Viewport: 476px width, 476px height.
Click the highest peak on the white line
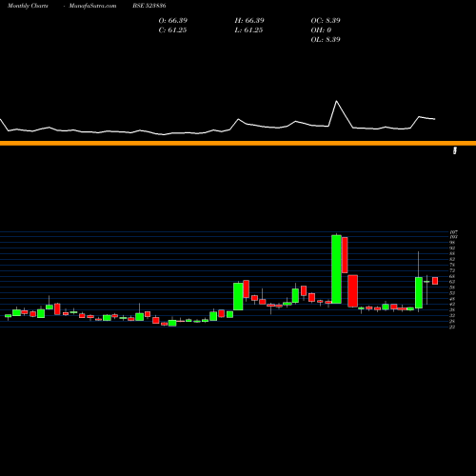(336, 101)
